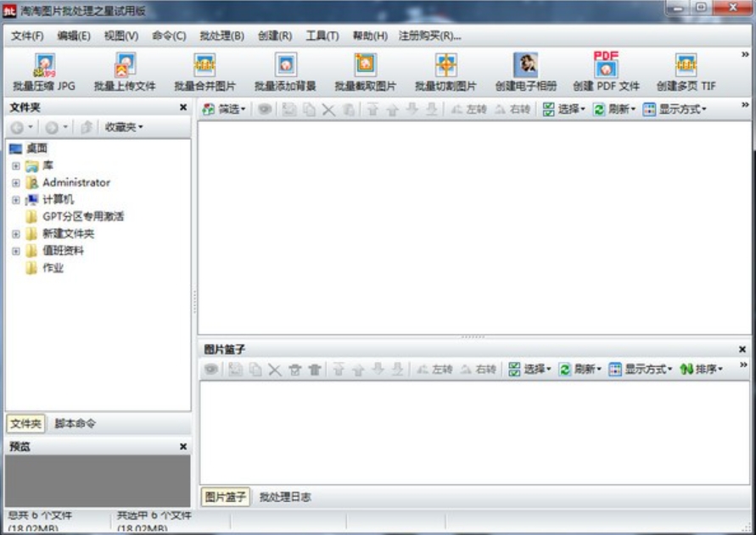The width and height of the screenshot is (756, 535).
Task: Open the 帮助(H) menu
Action: click(x=370, y=36)
